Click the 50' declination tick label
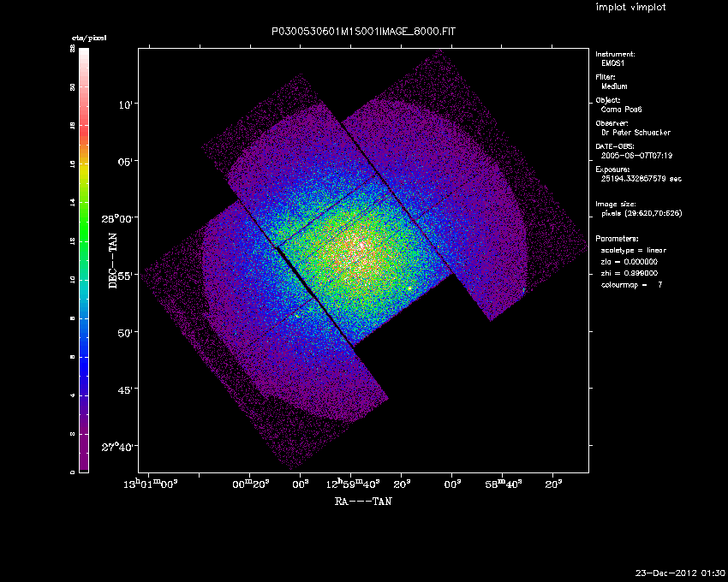728x582 pixels. click(x=125, y=333)
